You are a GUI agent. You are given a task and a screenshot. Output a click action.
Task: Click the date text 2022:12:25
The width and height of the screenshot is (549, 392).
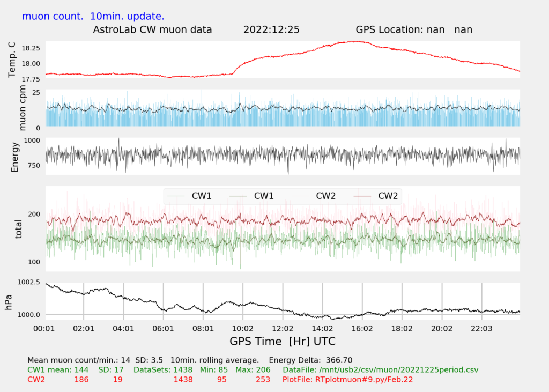click(271, 29)
